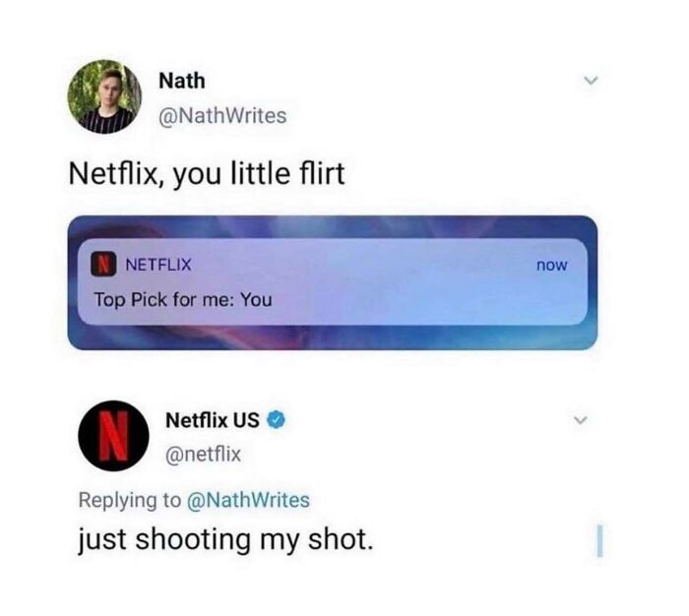The width and height of the screenshot is (689, 616).
Task: Click the Netflix app icon in notification
Action: (x=103, y=265)
